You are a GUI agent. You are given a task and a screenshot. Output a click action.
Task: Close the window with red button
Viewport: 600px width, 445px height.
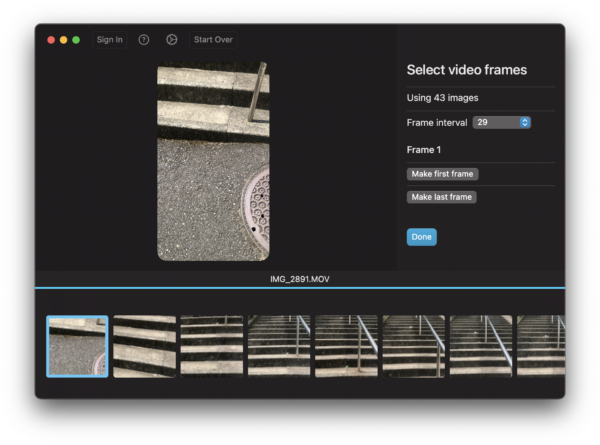pos(51,40)
